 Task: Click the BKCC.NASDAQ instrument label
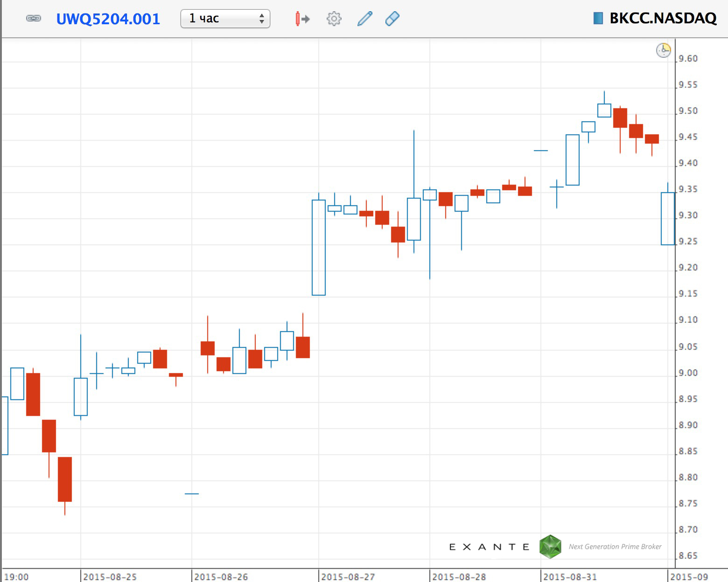point(663,18)
